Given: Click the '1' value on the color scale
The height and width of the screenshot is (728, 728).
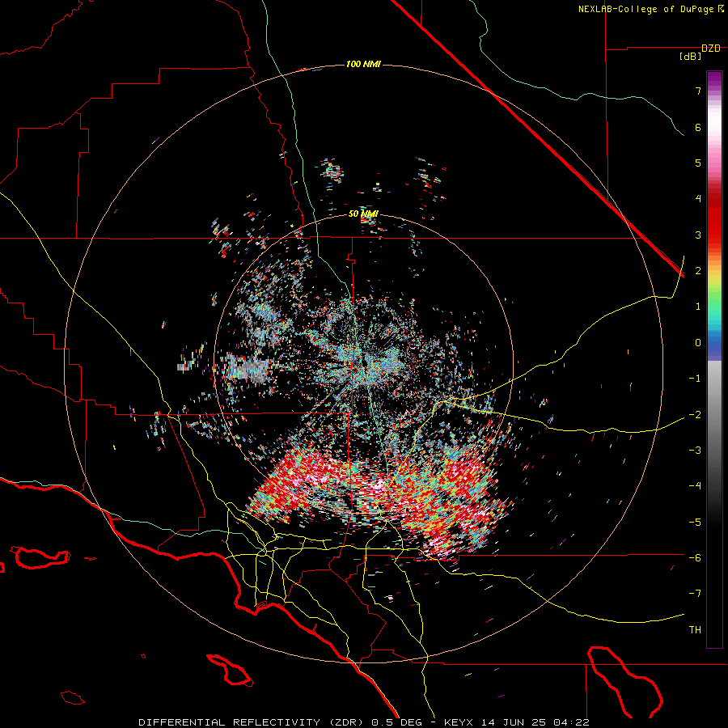Looking at the screenshot, I should coord(698,307).
